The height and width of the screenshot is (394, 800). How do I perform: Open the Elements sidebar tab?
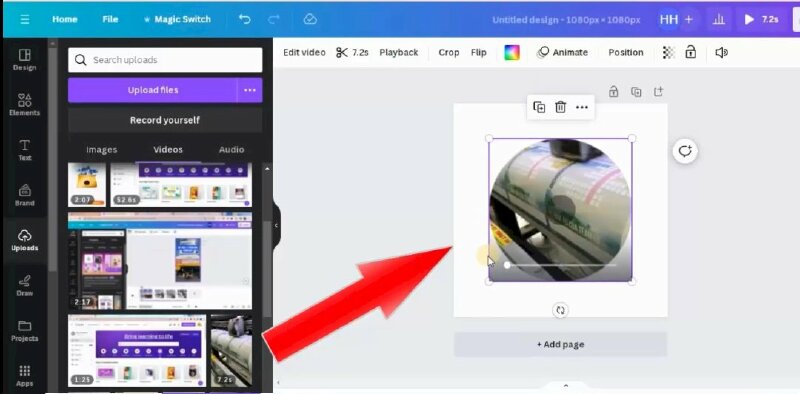point(24,105)
